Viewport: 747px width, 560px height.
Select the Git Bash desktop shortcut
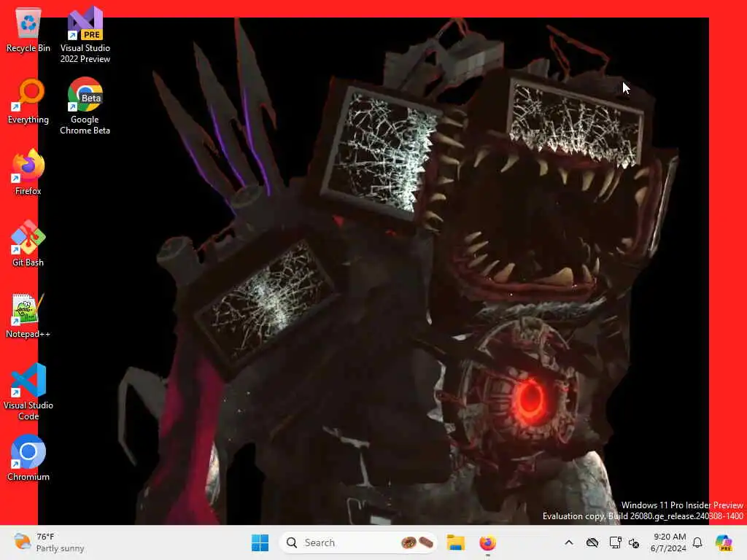coord(28,244)
